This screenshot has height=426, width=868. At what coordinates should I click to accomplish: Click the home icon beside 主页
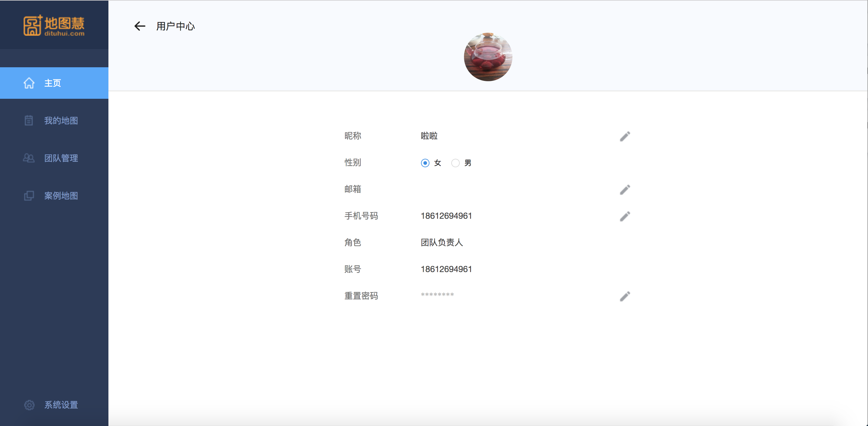tap(29, 83)
